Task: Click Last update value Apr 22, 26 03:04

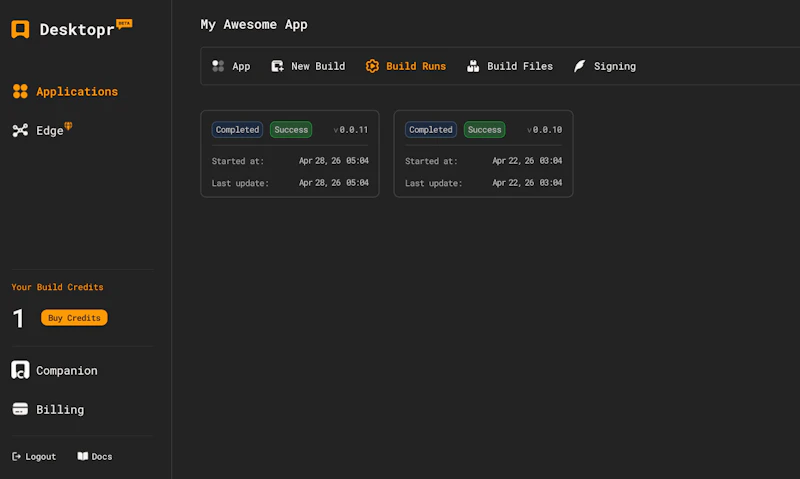Action: (527, 183)
